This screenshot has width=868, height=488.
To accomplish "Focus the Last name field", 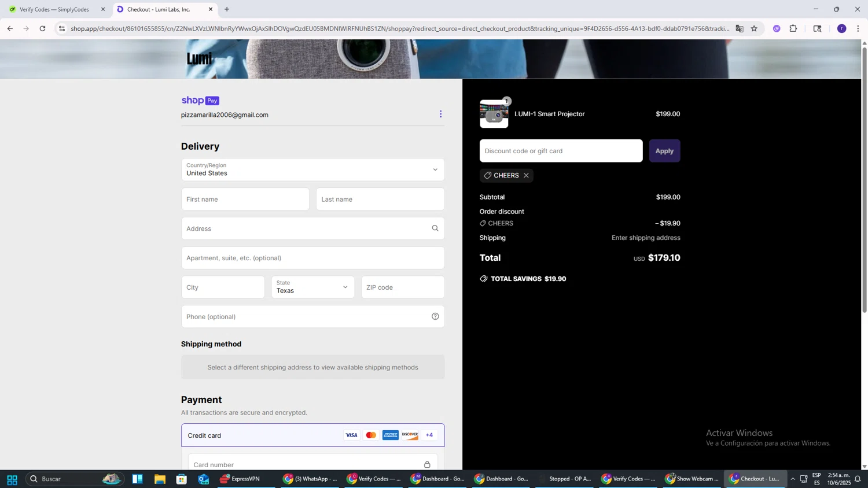I will click(x=380, y=199).
